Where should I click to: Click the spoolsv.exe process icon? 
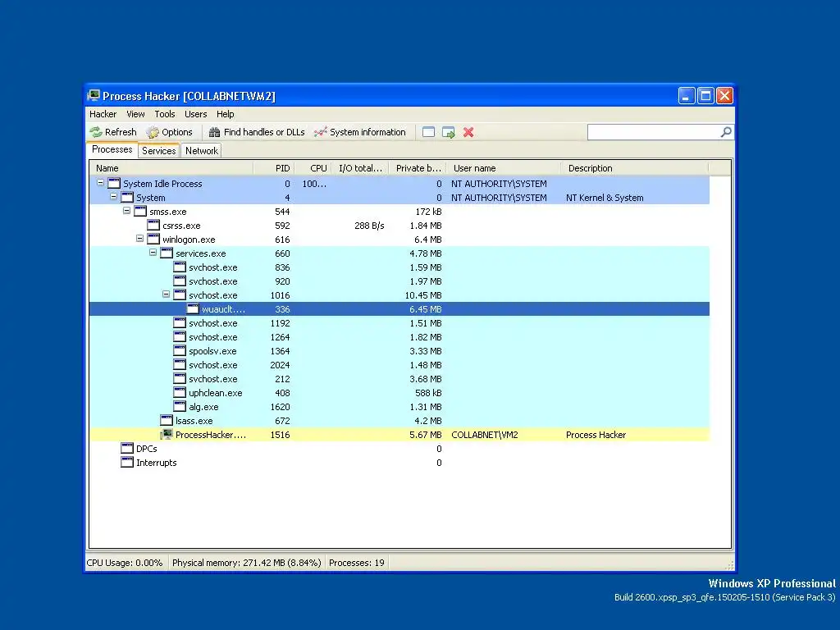[x=180, y=350]
